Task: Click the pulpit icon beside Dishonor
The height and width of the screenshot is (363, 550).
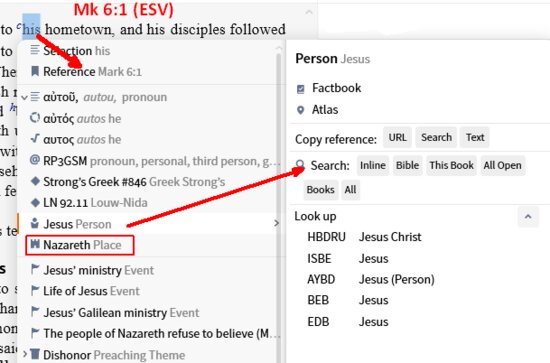Action: [35, 354]
